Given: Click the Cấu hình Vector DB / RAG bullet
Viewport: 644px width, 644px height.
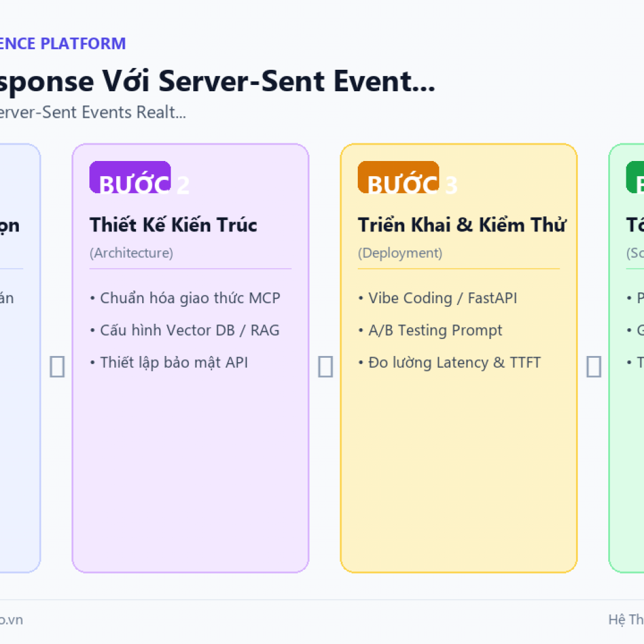Looking at the screenshot, I should [185, 330].
